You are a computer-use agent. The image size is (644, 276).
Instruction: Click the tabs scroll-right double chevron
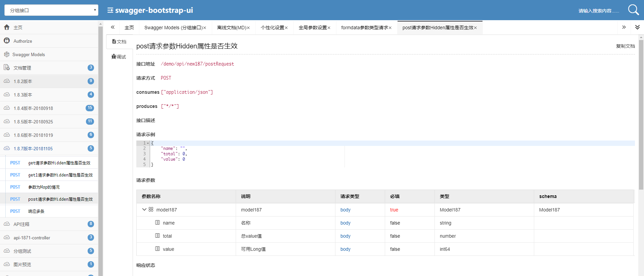tap(624, 27)
